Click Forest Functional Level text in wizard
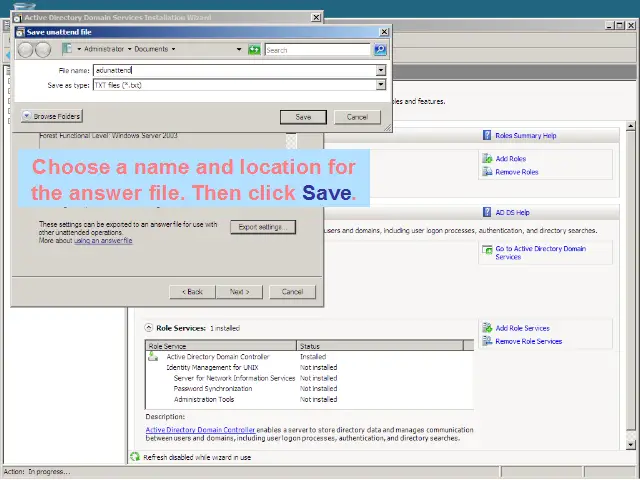The image size is (640, 480). [x=109, y=136]
